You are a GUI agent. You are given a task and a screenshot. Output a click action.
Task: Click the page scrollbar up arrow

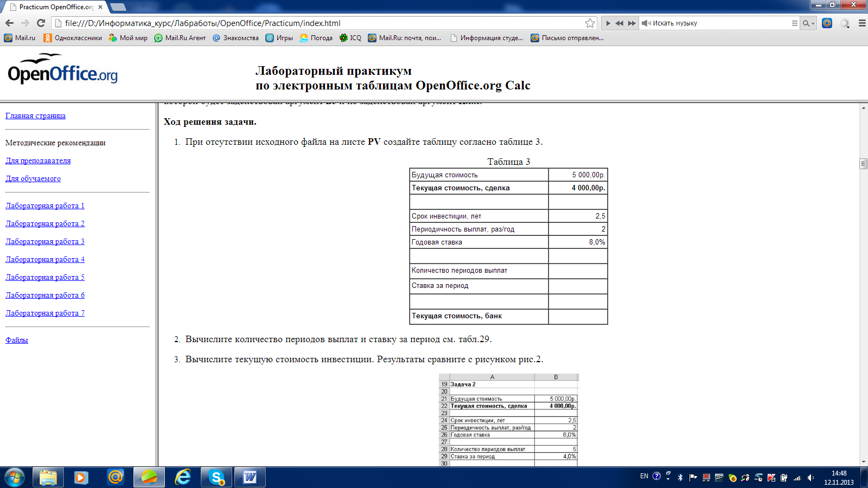863,107
